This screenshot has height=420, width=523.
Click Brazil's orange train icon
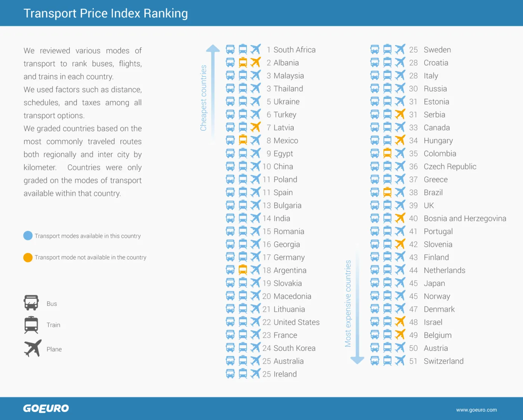click(x=387, y=192)
